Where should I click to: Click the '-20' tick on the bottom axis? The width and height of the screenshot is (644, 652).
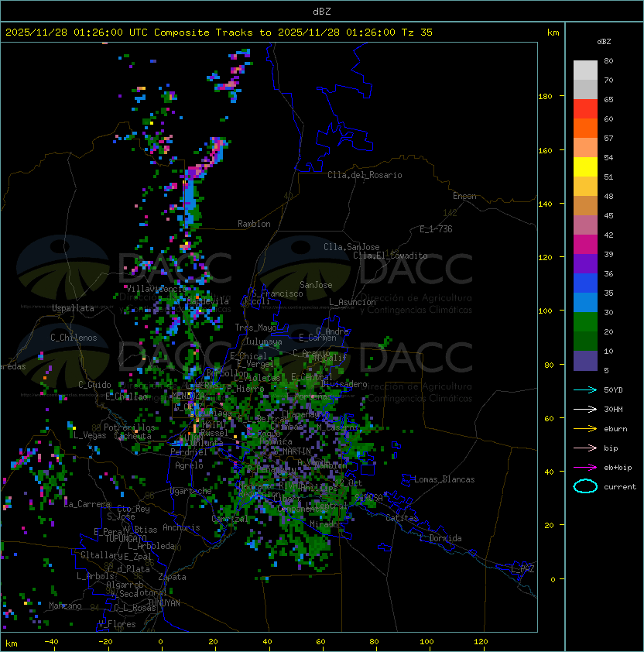105,642
